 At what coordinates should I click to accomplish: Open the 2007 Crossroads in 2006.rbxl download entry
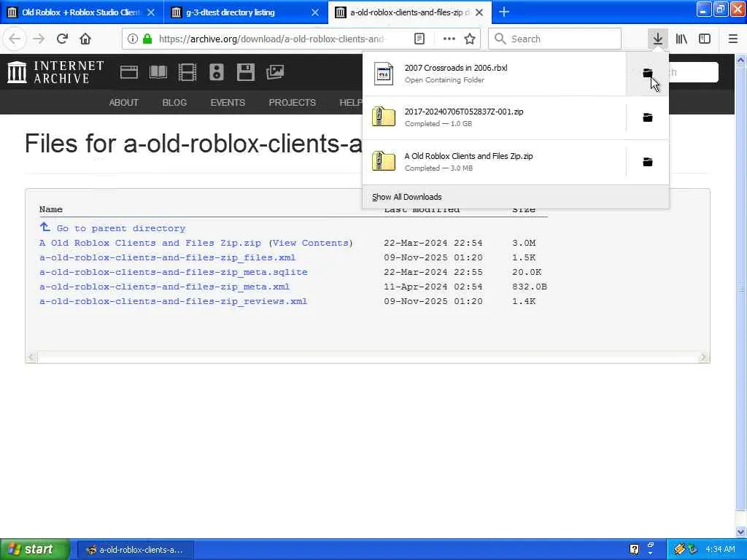point(494,74)
